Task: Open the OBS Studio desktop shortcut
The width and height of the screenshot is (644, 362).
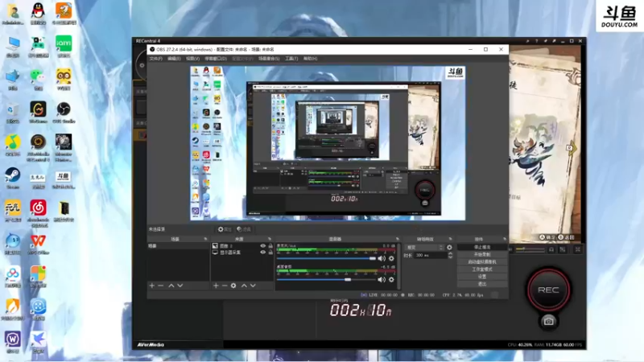Action: tap(64, 112)
